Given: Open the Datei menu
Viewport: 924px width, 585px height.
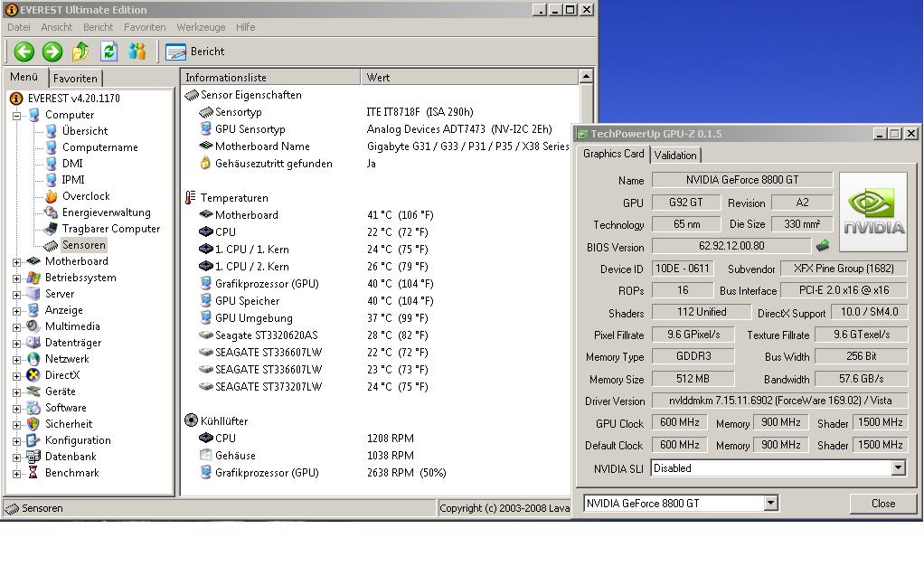Looking at the screenshot, I should pos(19,27).
